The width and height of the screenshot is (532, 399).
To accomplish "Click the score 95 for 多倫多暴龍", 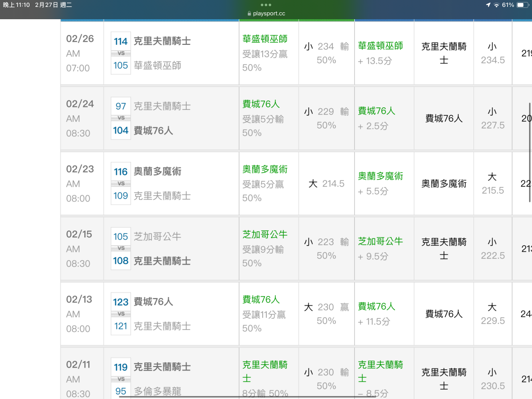I will click(121, 391).
